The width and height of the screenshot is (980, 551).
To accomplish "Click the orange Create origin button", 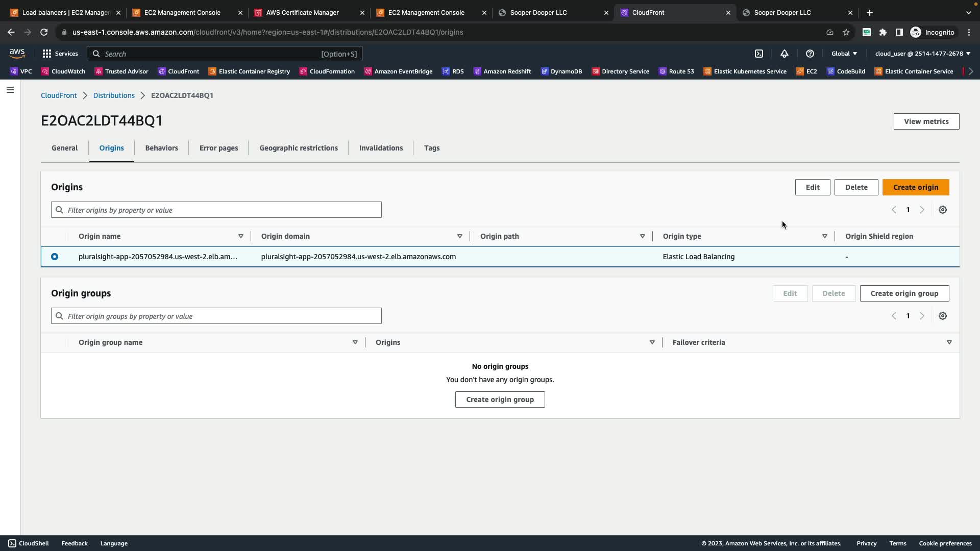I will (916, 187).
